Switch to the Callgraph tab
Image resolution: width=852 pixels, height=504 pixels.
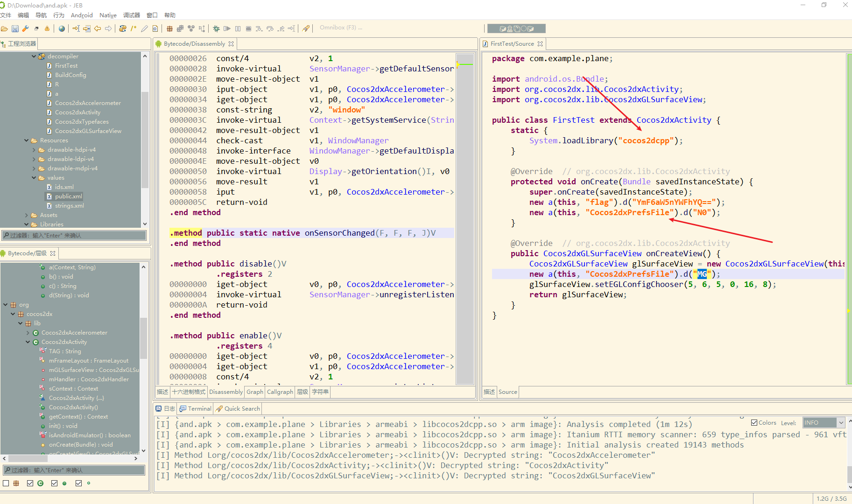coord(280,392)
